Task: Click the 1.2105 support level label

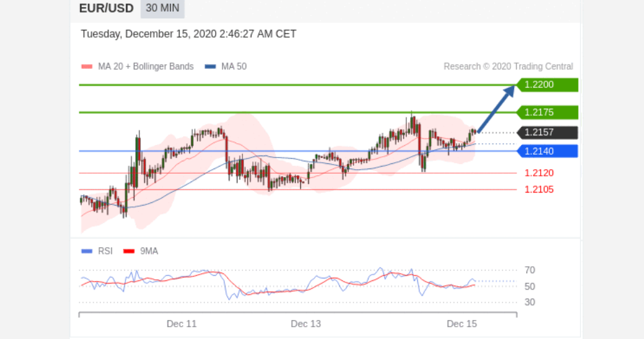Action: [539, 189]
